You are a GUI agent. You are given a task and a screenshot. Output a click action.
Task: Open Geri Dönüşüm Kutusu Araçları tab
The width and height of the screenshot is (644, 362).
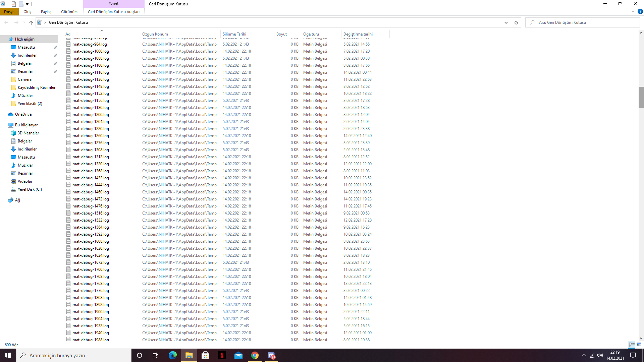(x=114, y=12)
